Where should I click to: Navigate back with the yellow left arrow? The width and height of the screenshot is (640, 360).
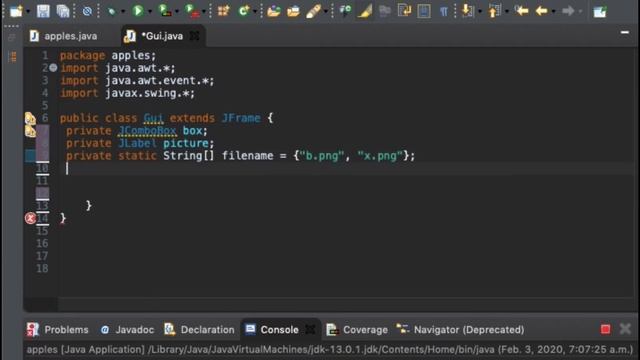click(542, 11)
